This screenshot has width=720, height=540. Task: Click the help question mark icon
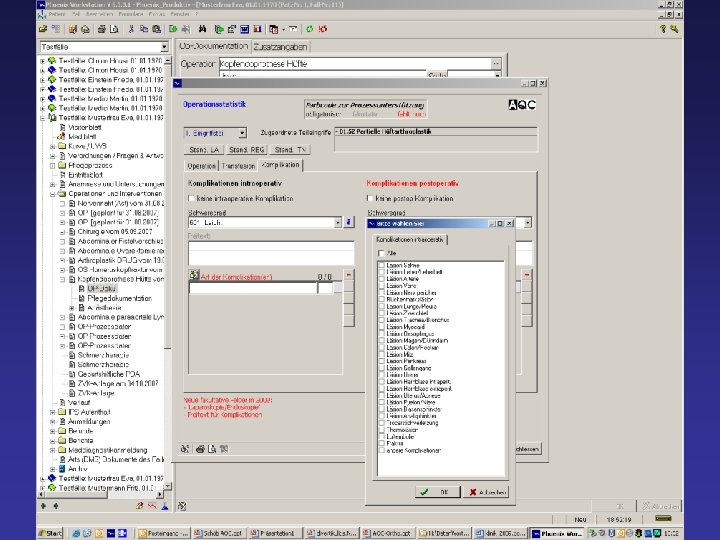pos(663,29)
